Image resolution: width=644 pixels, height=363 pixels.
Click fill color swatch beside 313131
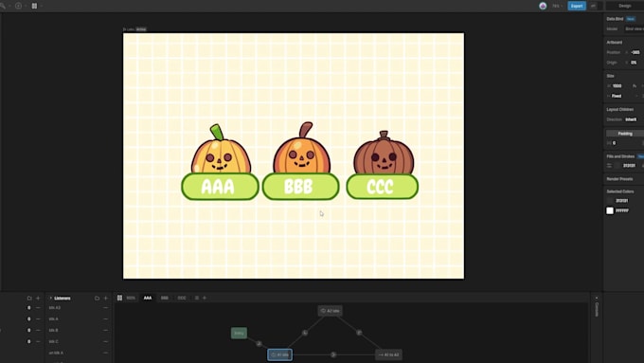tap(617, 166)
